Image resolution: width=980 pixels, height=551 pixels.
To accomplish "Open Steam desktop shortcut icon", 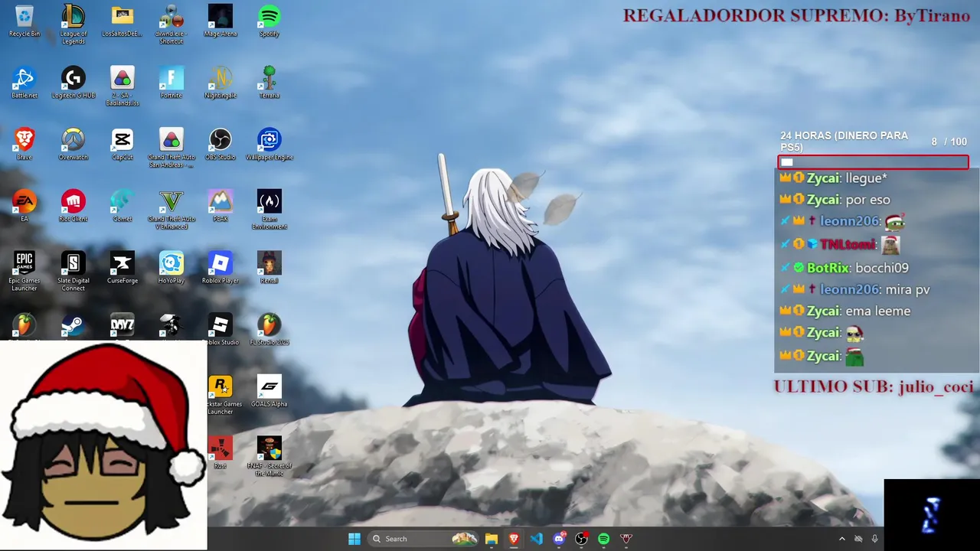I will pos(73,326).
